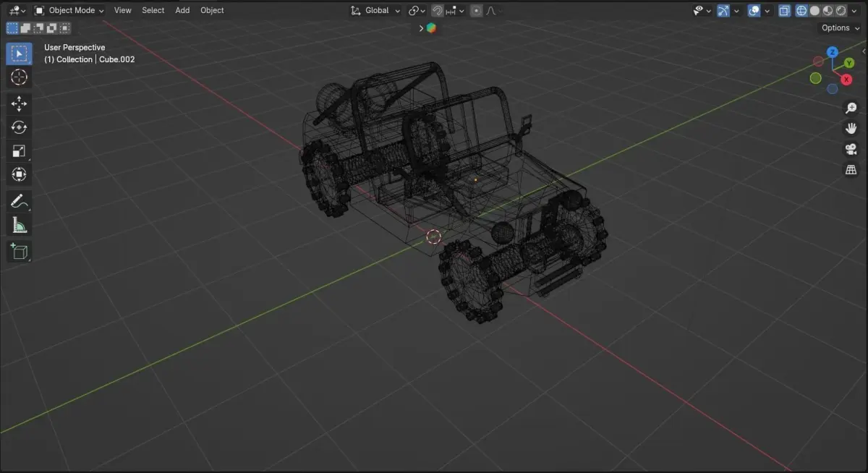This screenshot has width=868, height=473.
Task: Toggle camera view with camera icon
Action: [851, 150]
